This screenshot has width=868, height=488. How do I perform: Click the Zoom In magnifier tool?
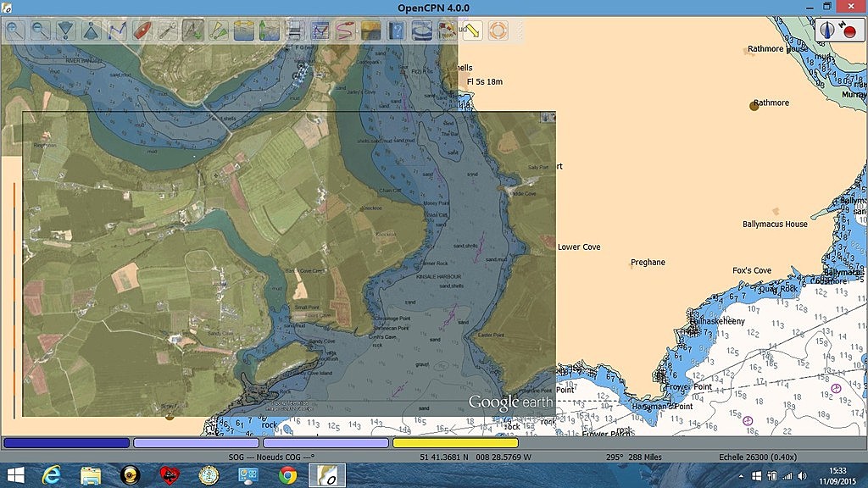point(15,30)
